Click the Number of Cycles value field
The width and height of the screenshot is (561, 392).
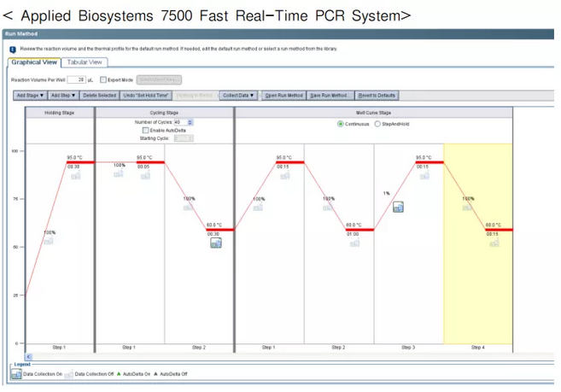tap(181, 122)
